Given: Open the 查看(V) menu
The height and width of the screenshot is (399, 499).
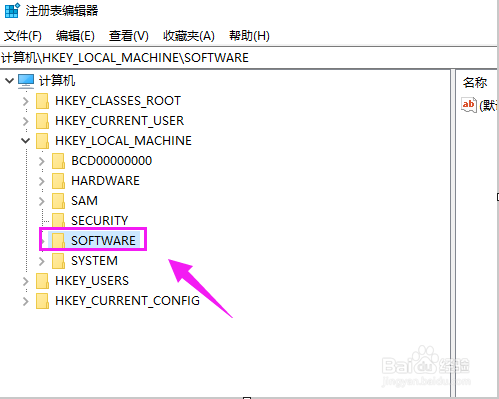Looking at the screenshot, I should [x=128, y=36].
